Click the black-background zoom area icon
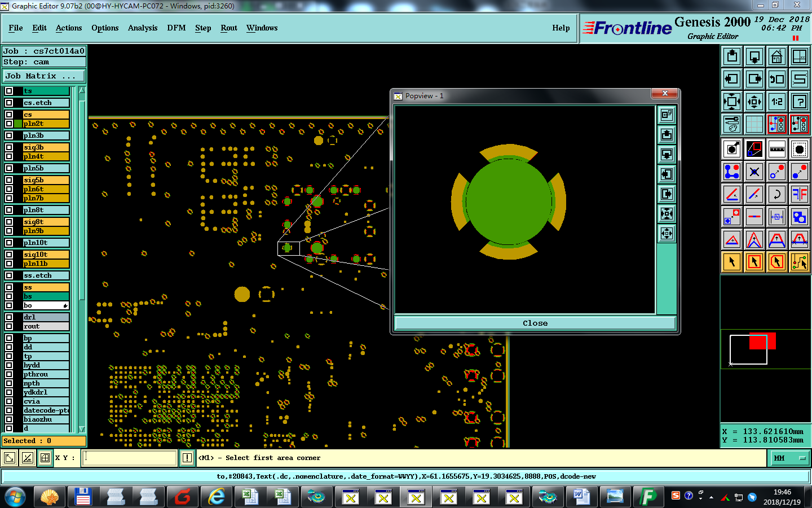The image size is (812, 508). click(754, 149)
